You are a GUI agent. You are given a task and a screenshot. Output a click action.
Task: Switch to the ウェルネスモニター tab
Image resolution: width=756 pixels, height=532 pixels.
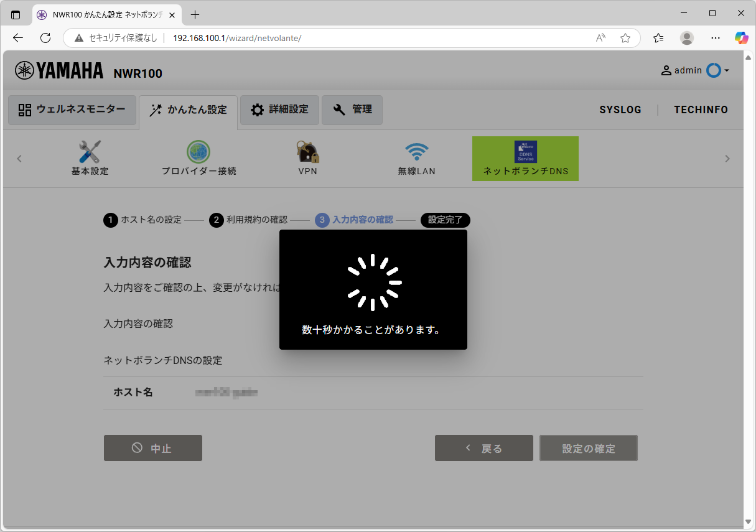[72, 110]
